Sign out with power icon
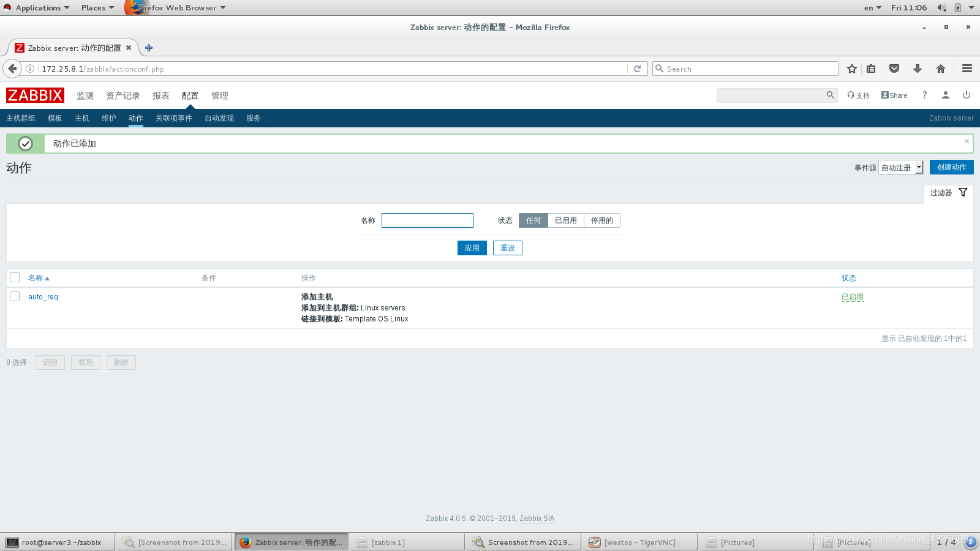Screen dimensions: 980x551 click(967, 95)
